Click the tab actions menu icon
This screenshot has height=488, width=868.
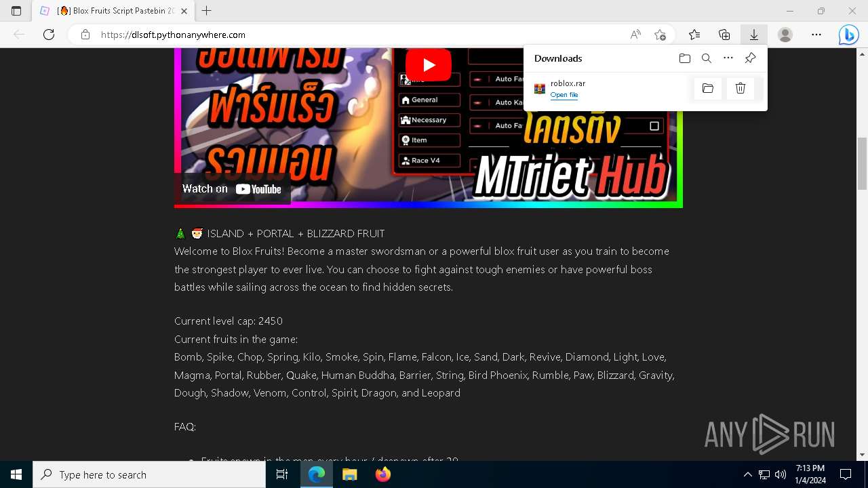16,11
